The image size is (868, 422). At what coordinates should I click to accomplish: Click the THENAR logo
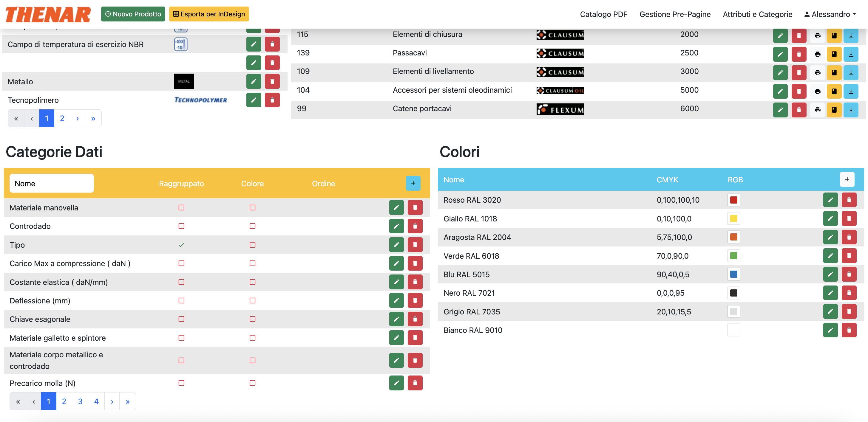[48, 15]
